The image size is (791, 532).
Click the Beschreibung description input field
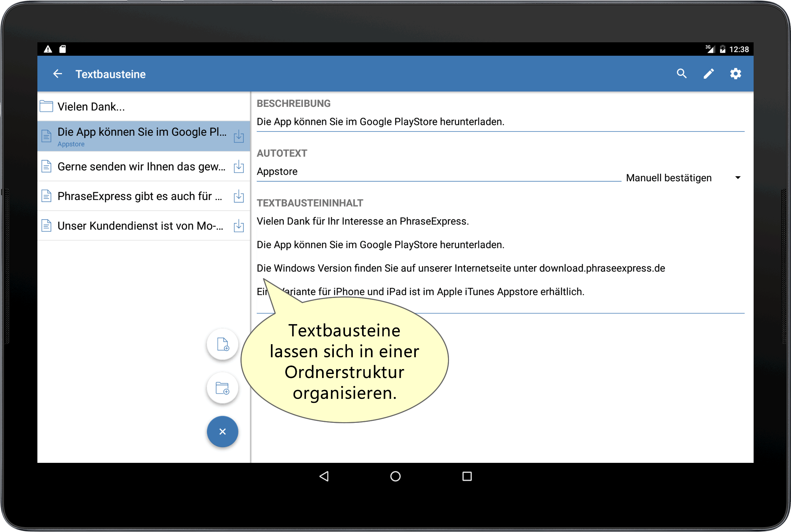(x=500, y=122)
